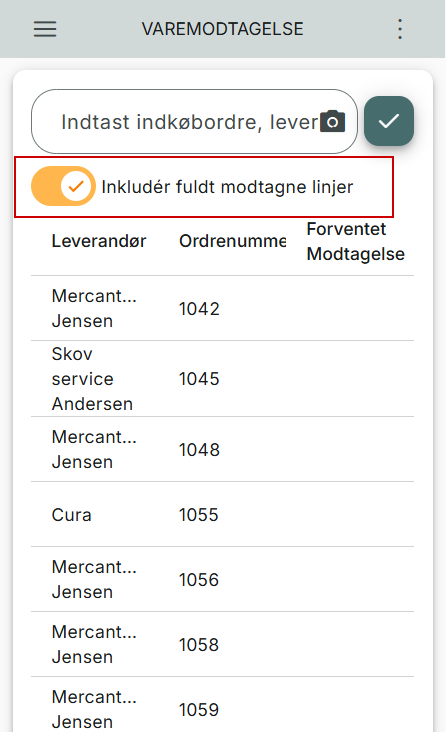Confirm entry with the checkmark button
This screenshot has height=732, width=446.
pyautogui.click(x=389, y=121)
